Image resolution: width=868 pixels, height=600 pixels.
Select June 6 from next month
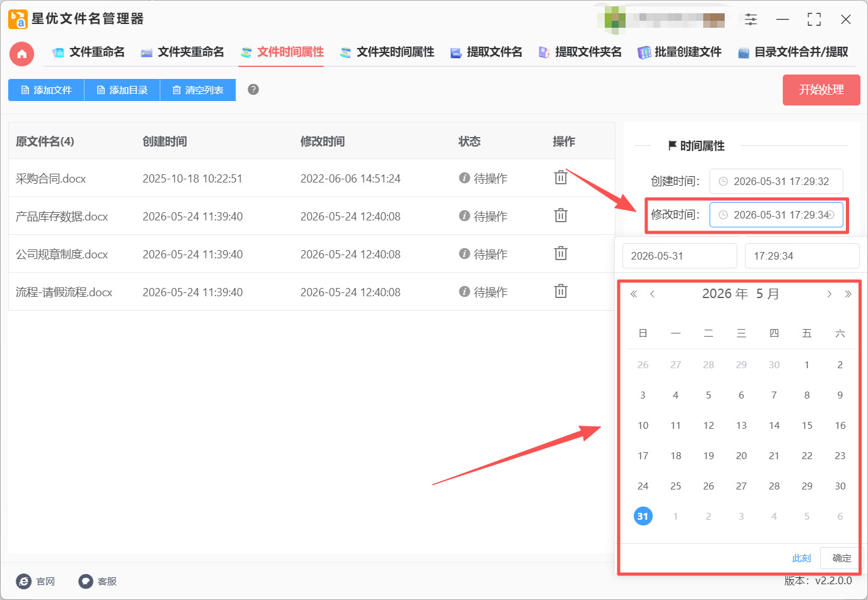coord(840,516)
